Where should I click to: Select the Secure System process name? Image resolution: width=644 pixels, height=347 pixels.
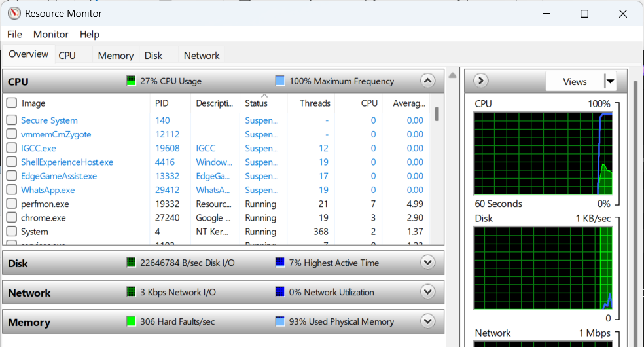tap(49, 120)
